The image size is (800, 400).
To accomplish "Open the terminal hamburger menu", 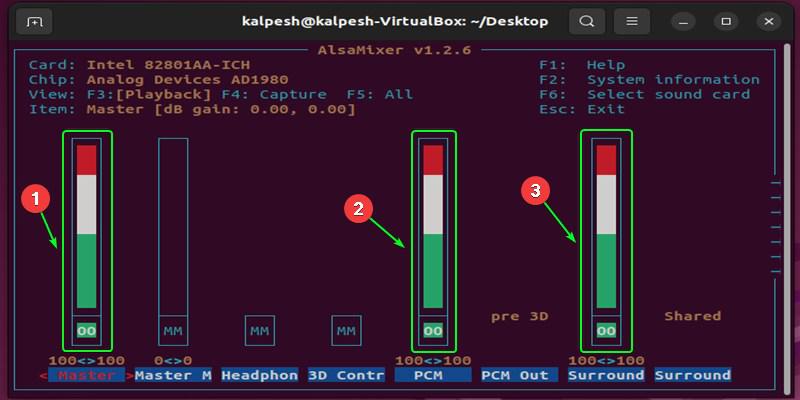I will [632, 21].
